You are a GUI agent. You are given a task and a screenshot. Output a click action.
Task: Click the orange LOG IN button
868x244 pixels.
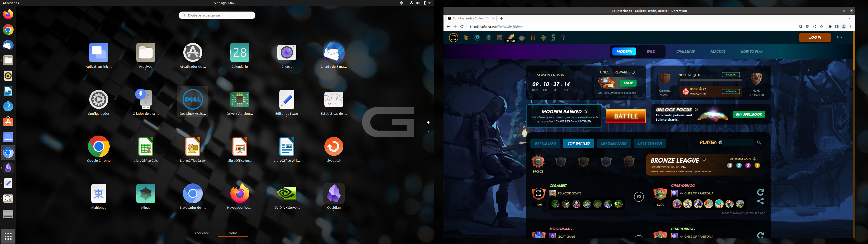pyautogui.click(x=815, y=38)
